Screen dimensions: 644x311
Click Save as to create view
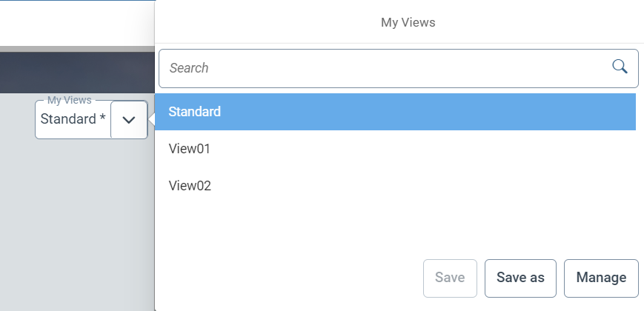(520, 278)
